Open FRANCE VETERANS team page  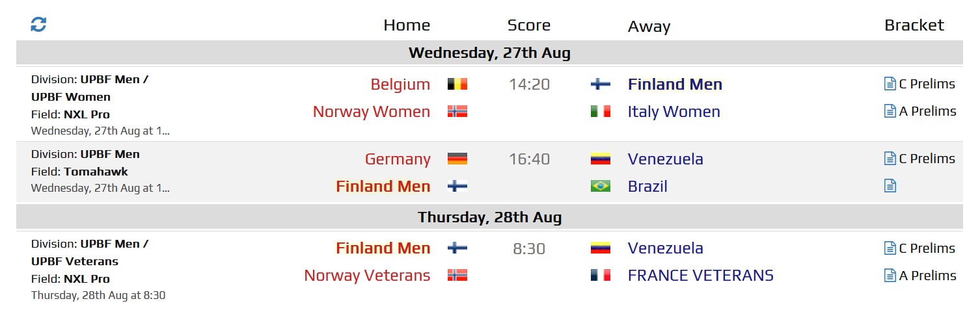(x=700, y=276)
